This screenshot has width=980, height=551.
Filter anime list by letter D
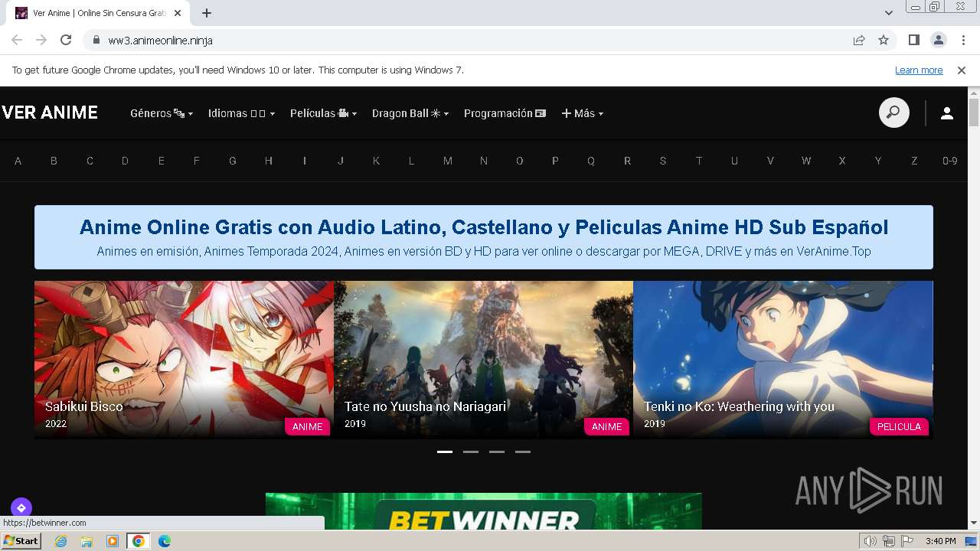tap(125, 161)
